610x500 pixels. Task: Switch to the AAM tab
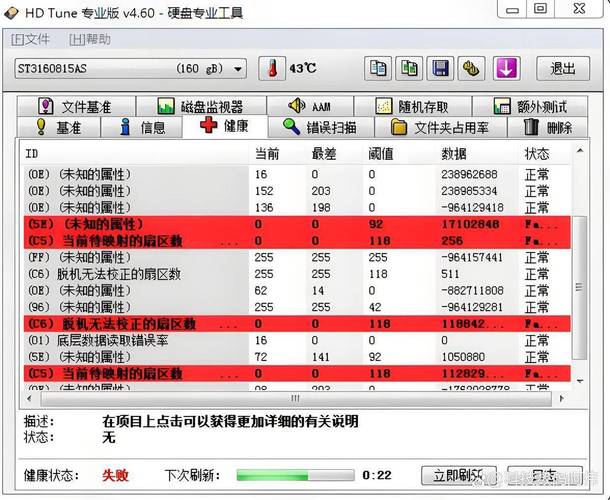(310, 106)
